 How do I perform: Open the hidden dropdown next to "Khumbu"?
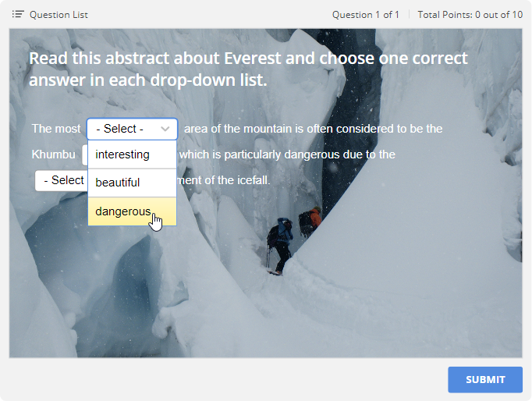click(84, 154)
